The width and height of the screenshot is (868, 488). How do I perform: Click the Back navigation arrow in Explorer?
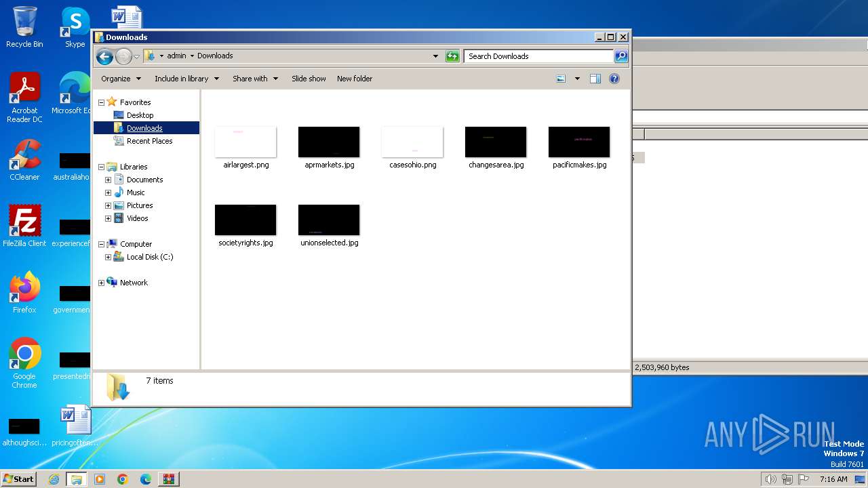point(104,56)
